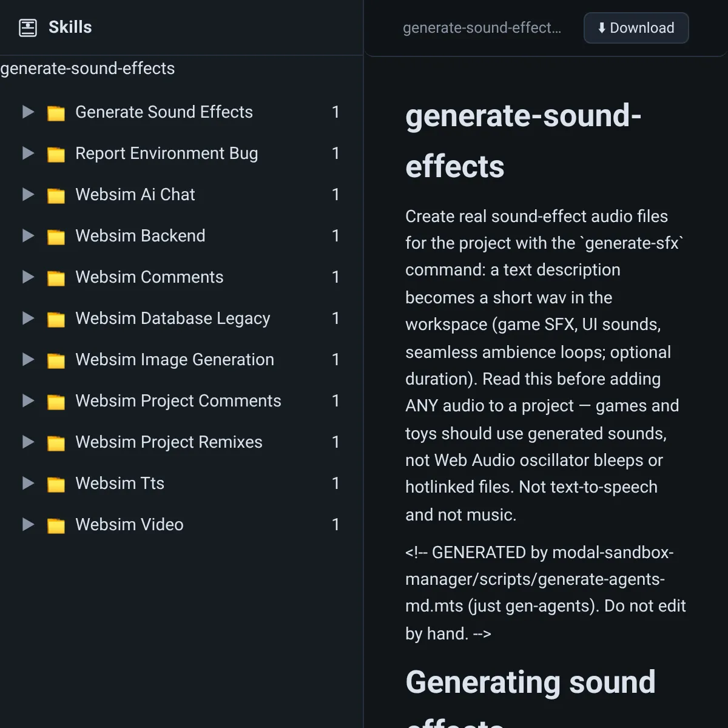The width and height of the screenshot is (728, 728).
Task: Select the Websim Backend row label
Action: [140, 236]
